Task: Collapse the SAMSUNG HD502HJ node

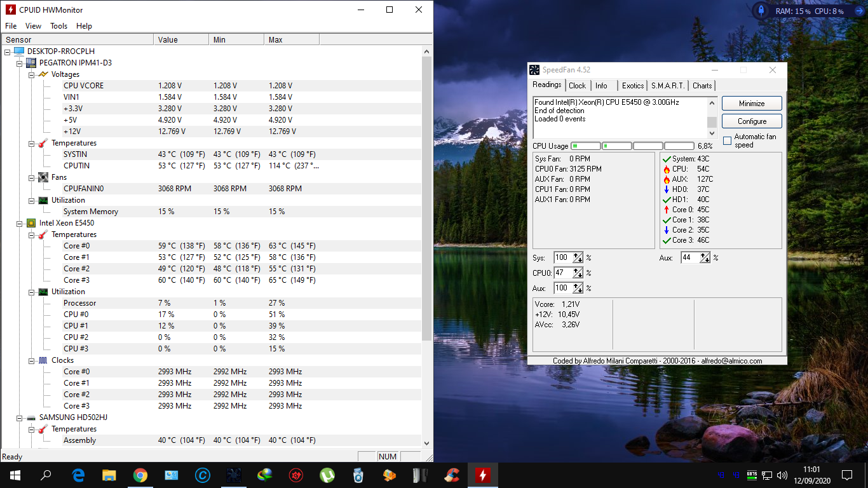Action: click(x=20, y=417)
